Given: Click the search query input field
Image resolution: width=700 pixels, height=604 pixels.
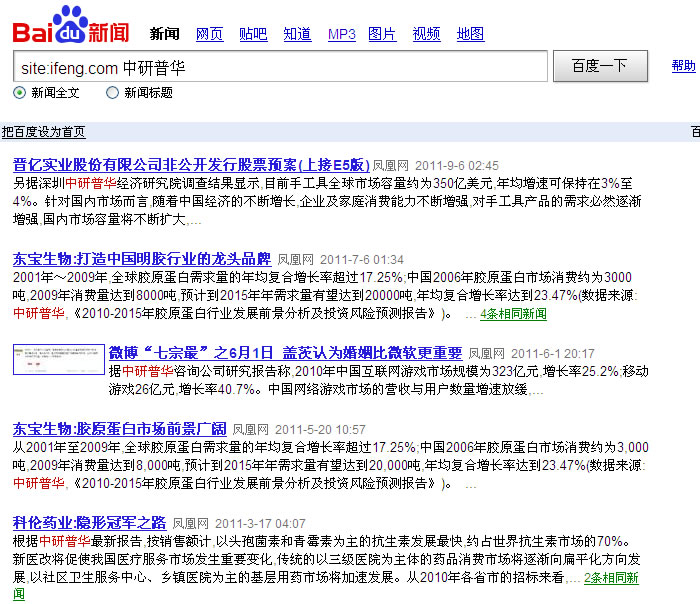Looking at the screenshot, I should click(280, 66).
